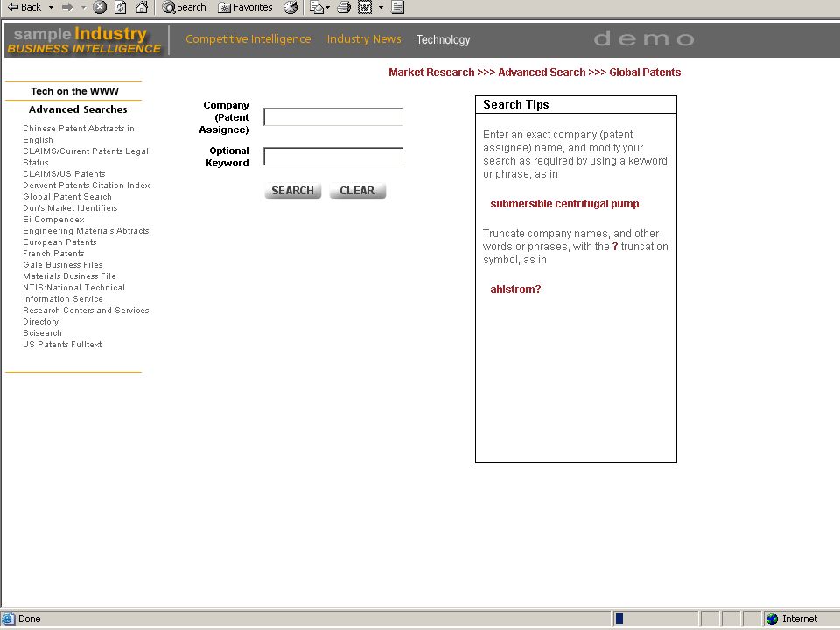Click the browser Forward arrow

pos(67,8)
